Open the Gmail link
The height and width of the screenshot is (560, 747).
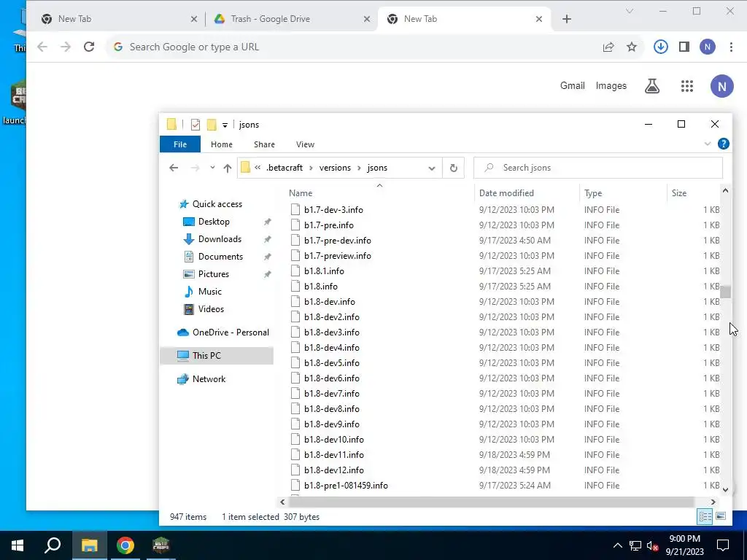click(x=572, y=86)
